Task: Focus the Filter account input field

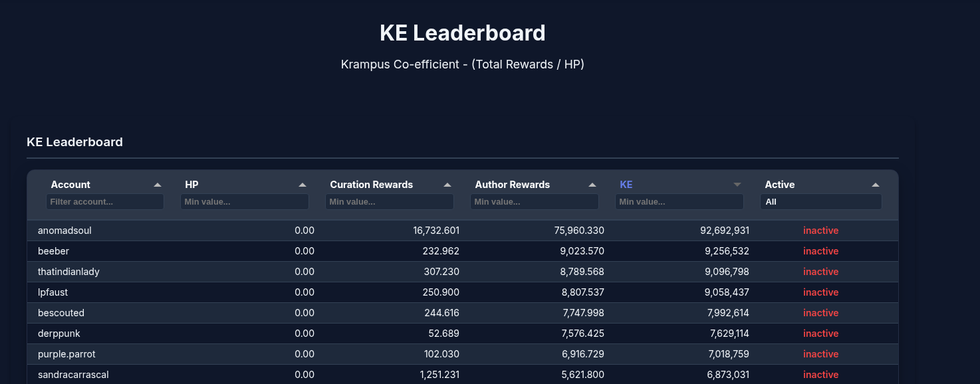Action: (105, 202)
